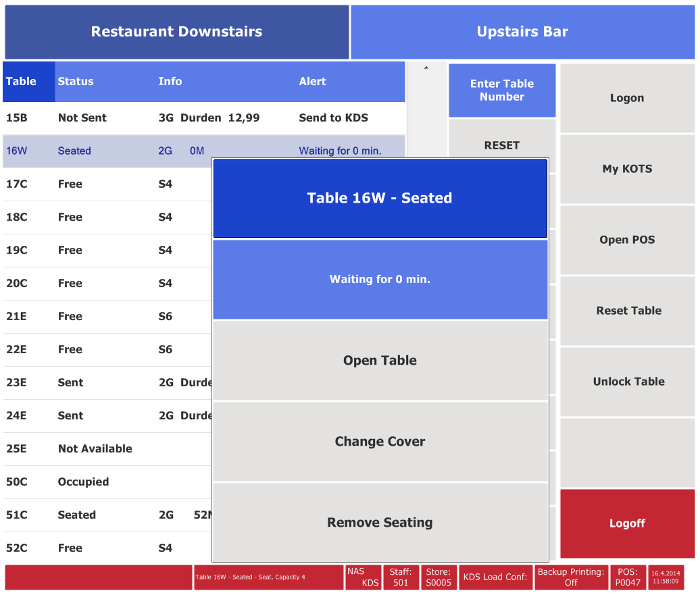Click the Enter Table Number field
The height and width of the screenshot is (595, 700).
(502, 90)
